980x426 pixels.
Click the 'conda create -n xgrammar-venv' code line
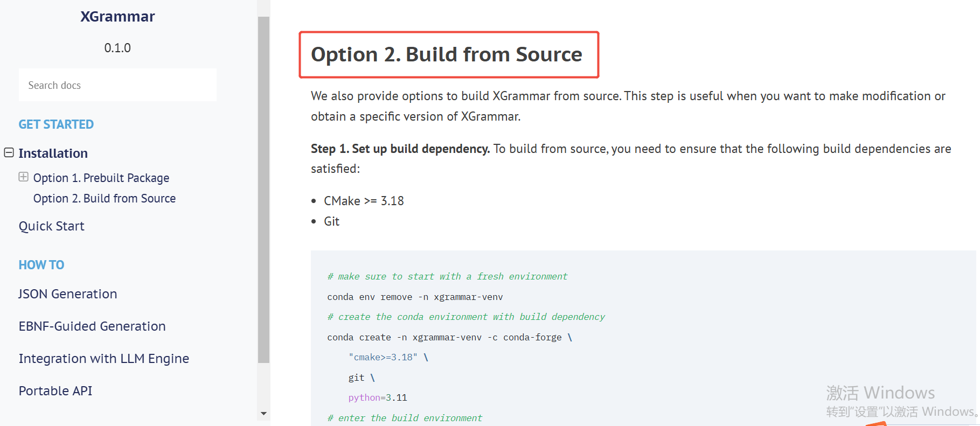pyautogui.click(x=449, y=337)
